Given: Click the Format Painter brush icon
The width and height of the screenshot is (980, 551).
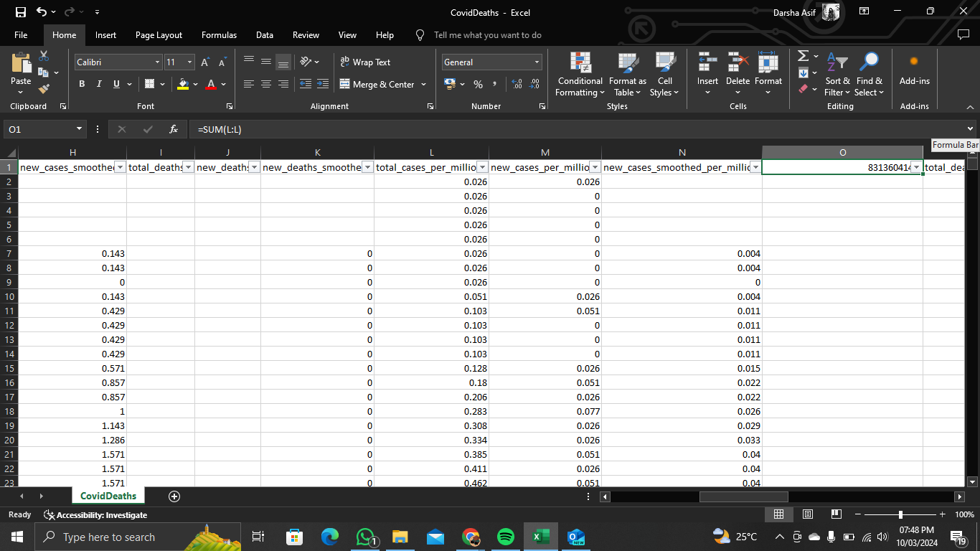Looking at the screenshot, I should [44, 89].
